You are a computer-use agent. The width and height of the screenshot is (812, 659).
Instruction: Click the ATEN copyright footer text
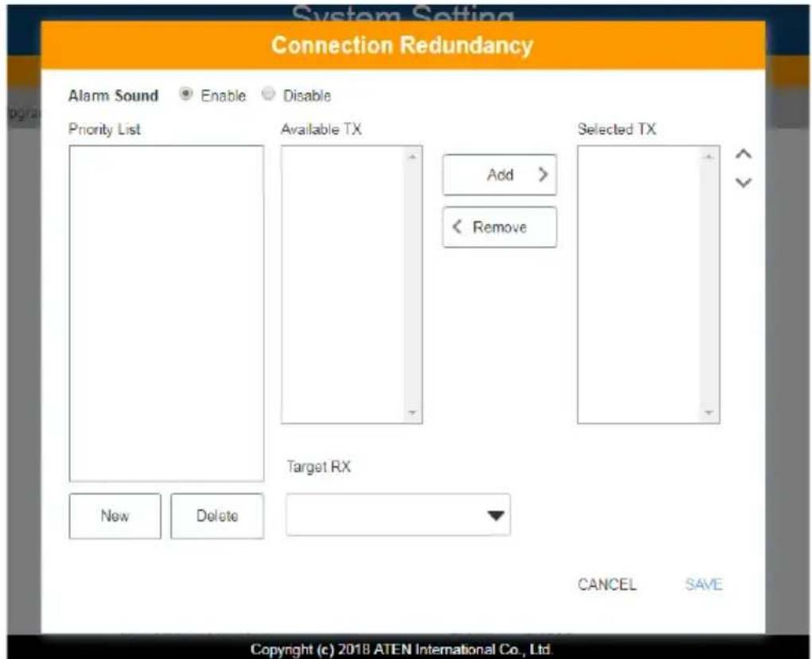tap(402, 649)
